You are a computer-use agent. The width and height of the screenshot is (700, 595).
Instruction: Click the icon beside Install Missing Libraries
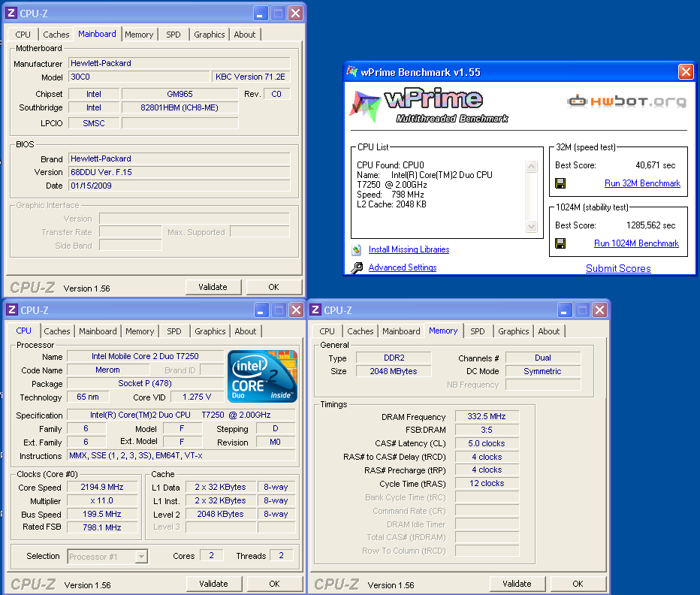coord(356,249)
